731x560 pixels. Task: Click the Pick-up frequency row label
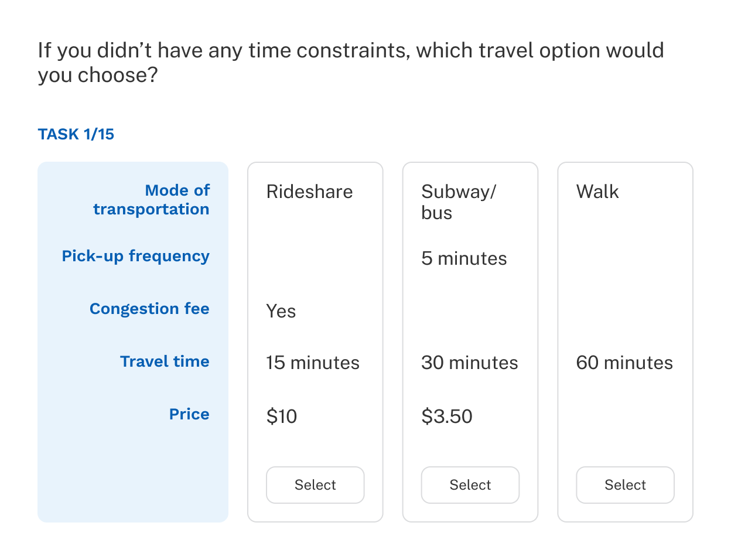135,256
